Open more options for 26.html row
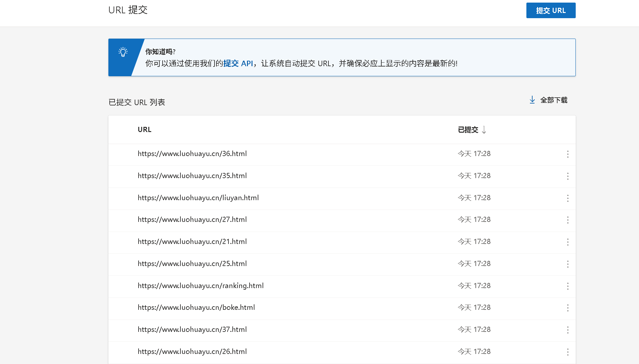The height and width of the screenshot is (364, 639). point(568,352)
